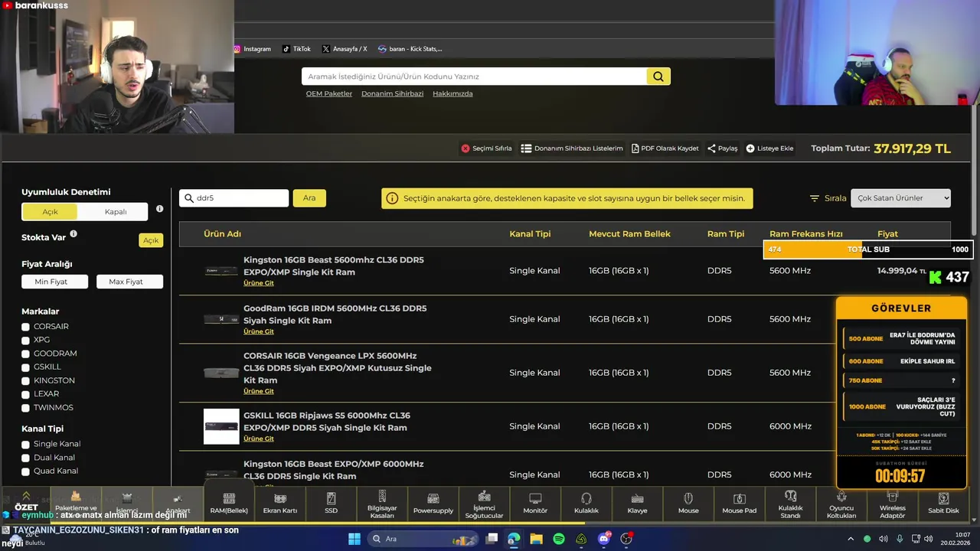Open the Ekran Kartı category
Screen dimensions: 980x551
coord(280,504)
